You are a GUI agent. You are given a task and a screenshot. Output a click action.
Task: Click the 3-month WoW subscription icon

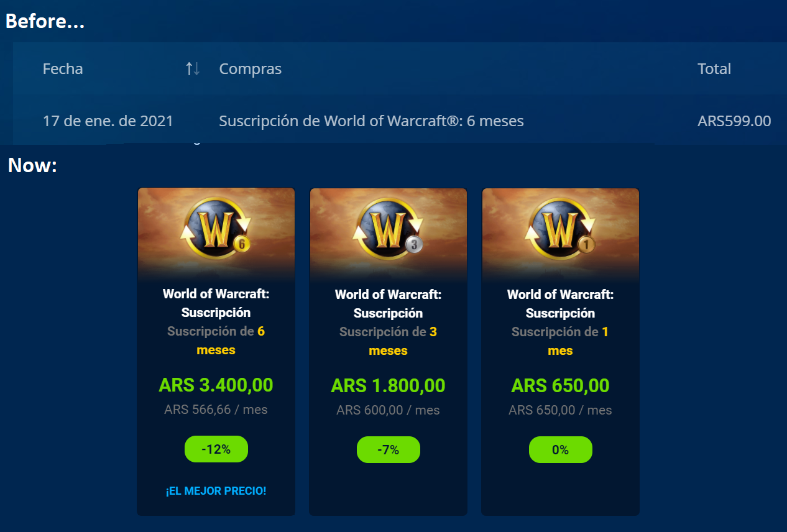point(388,227)
